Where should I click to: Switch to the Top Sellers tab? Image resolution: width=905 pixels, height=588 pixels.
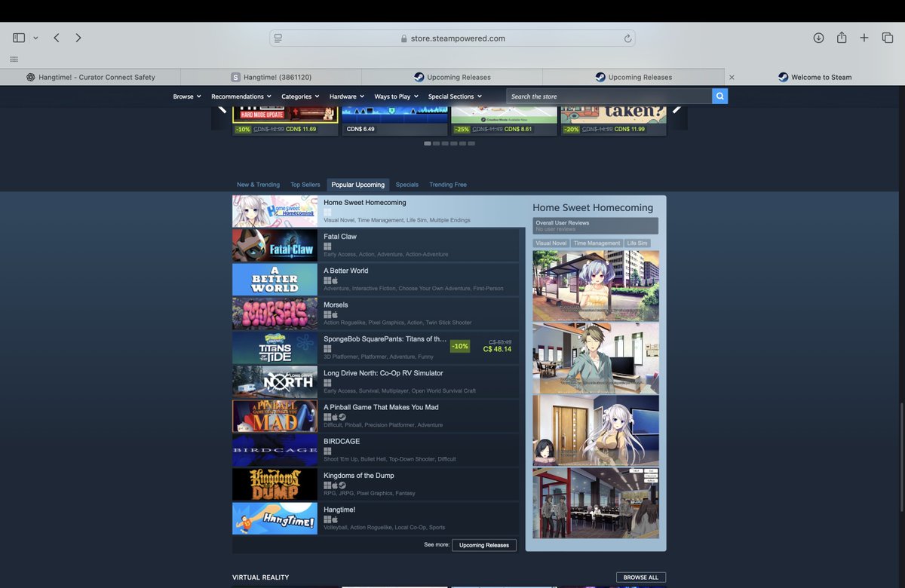tap(305, 185)
